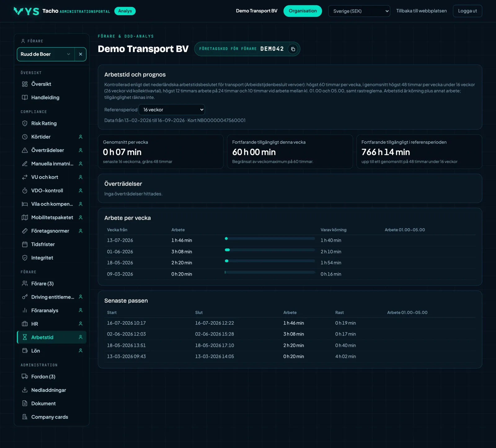Select shift end time 02-06-2026 15:28
Image resolution: width=496 pixels, height=448 pixels.
point(215,334)
